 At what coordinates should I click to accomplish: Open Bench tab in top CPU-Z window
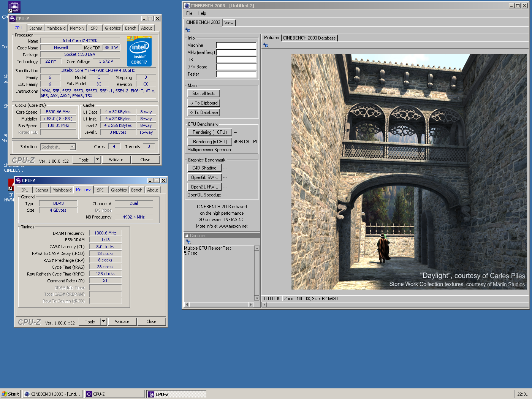click(x=131, y=28)
